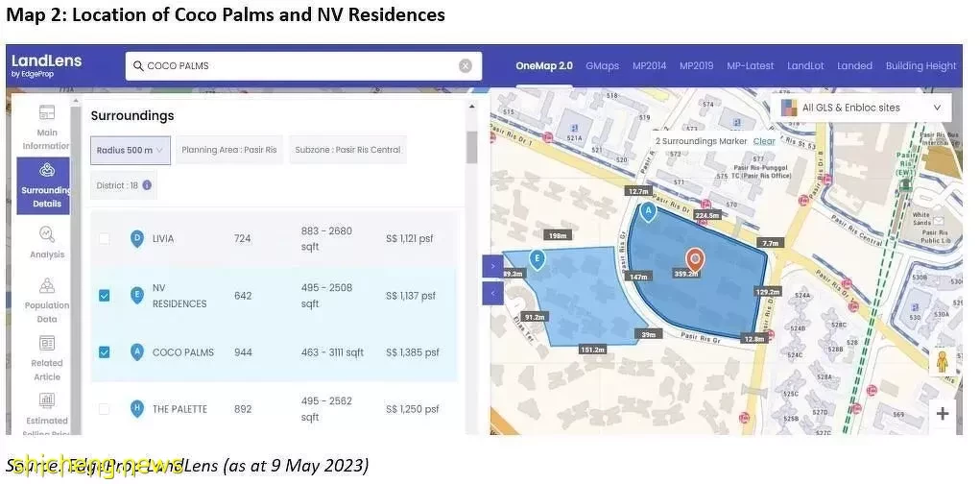
Task: Click the 224.5m measurement label on map
Action: (706, 216)
